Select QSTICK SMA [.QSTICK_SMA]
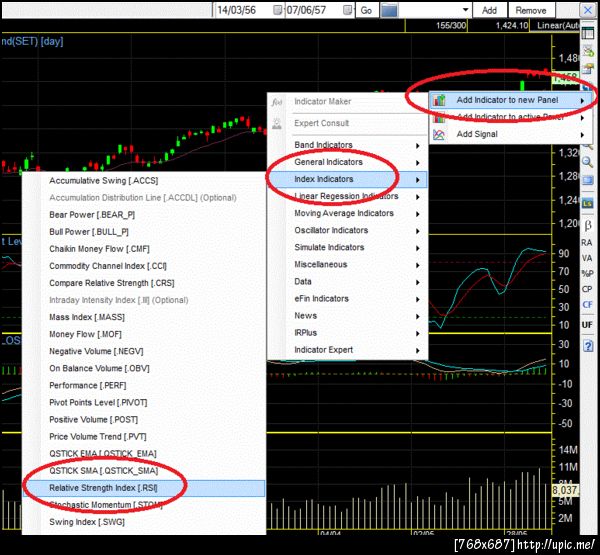600x555 pixels. (x=144, y=471)
